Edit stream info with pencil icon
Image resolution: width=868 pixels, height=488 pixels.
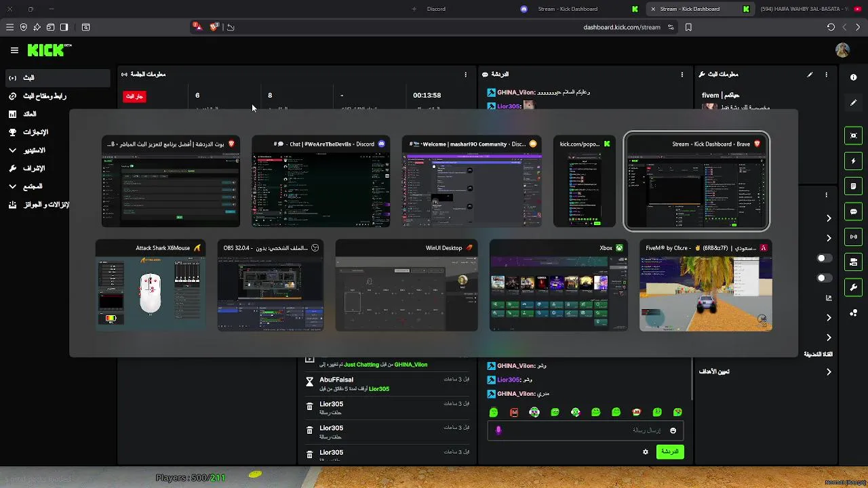click(810, 75)
